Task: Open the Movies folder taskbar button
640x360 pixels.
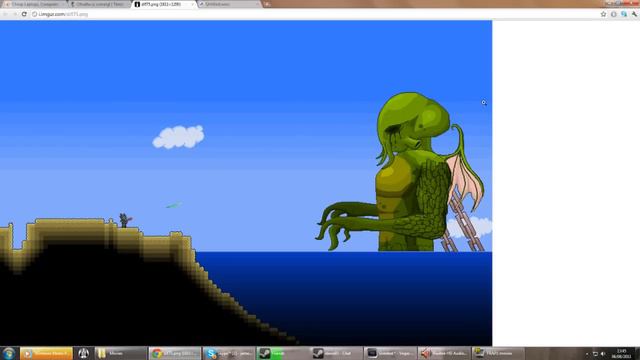Action: (x=120, y=353)
